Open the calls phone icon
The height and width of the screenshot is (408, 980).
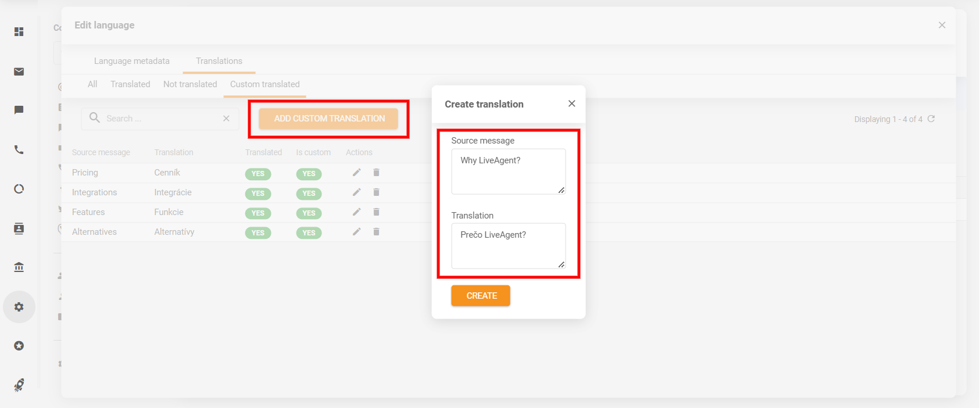tap(19, 150)
